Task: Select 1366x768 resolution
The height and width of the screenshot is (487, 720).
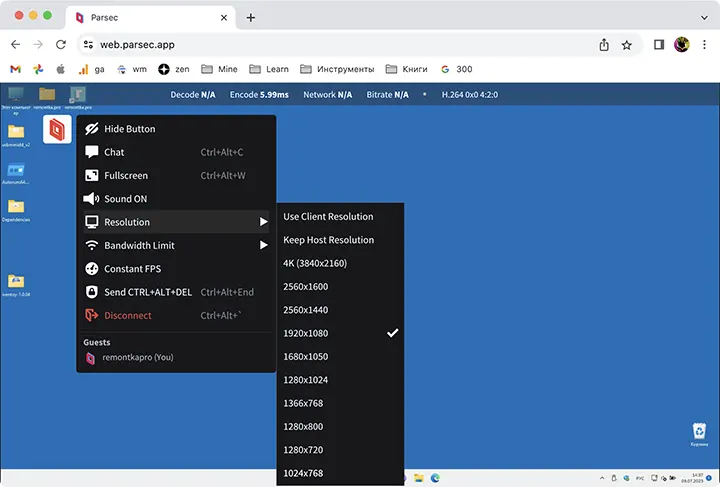Action: pos(340,403)
